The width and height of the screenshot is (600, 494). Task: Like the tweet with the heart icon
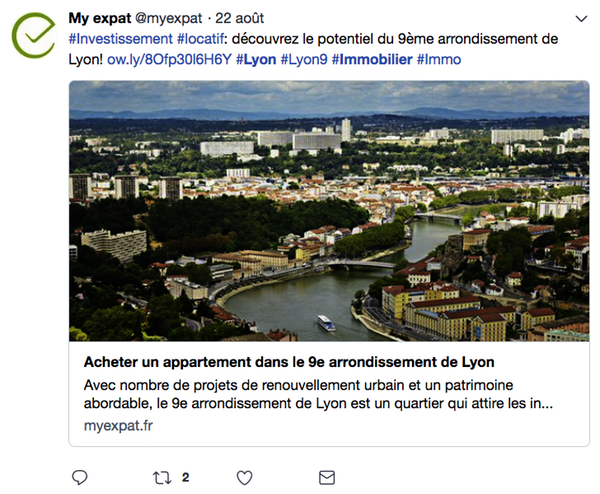click(x=242, y=476)
